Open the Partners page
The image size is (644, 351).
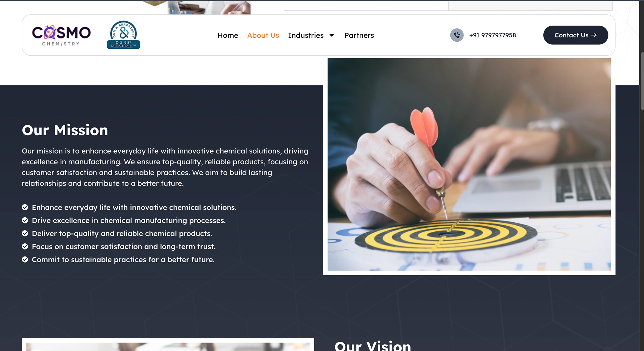point(359,35)
